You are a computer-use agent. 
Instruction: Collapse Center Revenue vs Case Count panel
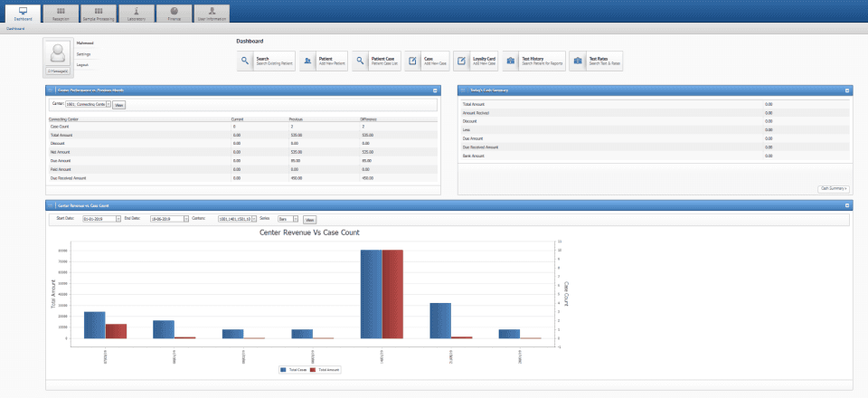(x=847, y=204)
